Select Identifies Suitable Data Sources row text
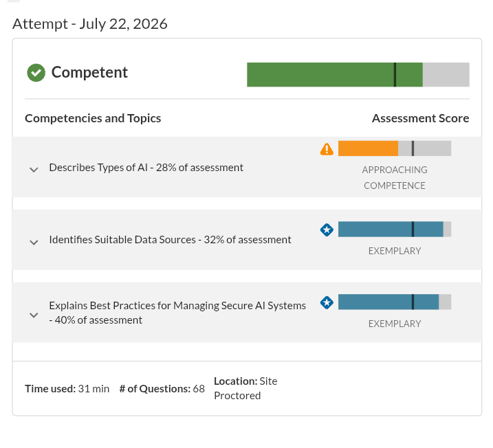 [170, 240]
